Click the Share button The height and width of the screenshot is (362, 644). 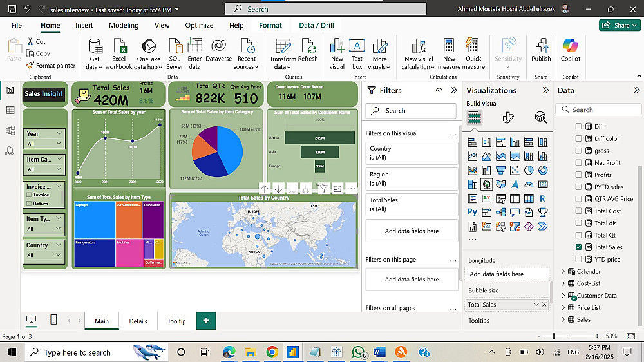pos(619,25)
